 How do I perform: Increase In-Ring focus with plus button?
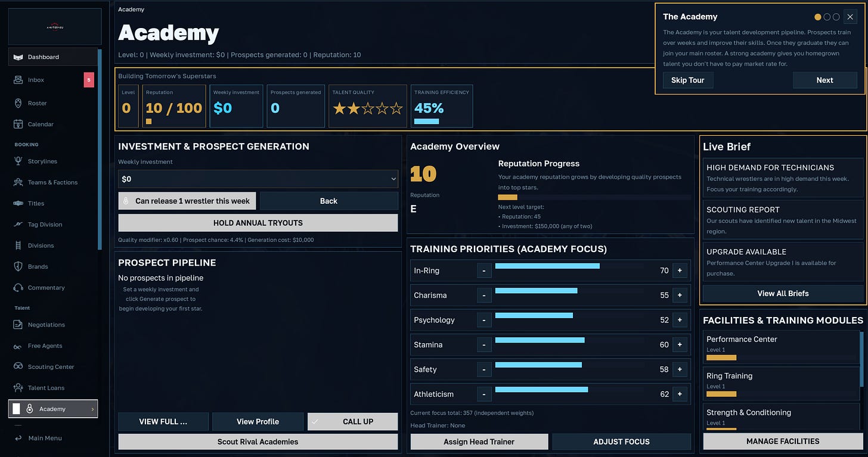(x=679, y=271)
